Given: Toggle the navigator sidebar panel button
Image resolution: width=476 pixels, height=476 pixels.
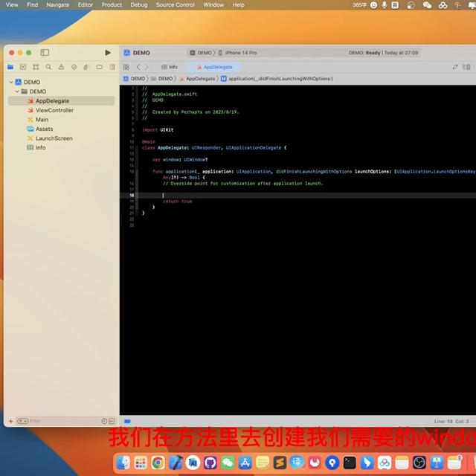Looking at the screenshot, I should coord(45,53).
